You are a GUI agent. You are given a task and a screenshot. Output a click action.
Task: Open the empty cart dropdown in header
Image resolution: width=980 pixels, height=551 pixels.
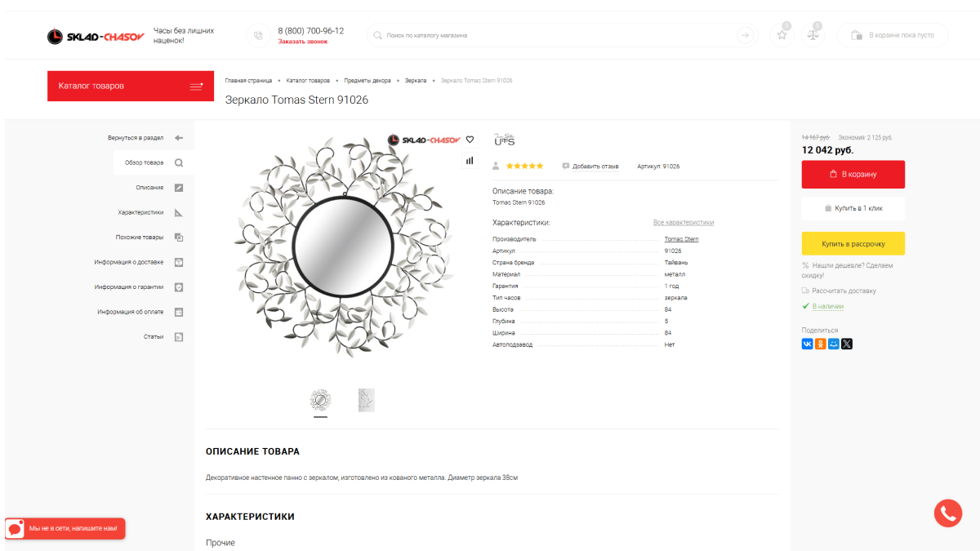893,35
